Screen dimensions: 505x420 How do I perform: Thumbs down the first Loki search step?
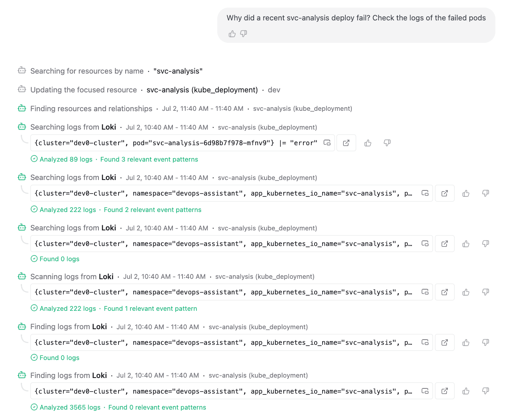coord(387,143)
